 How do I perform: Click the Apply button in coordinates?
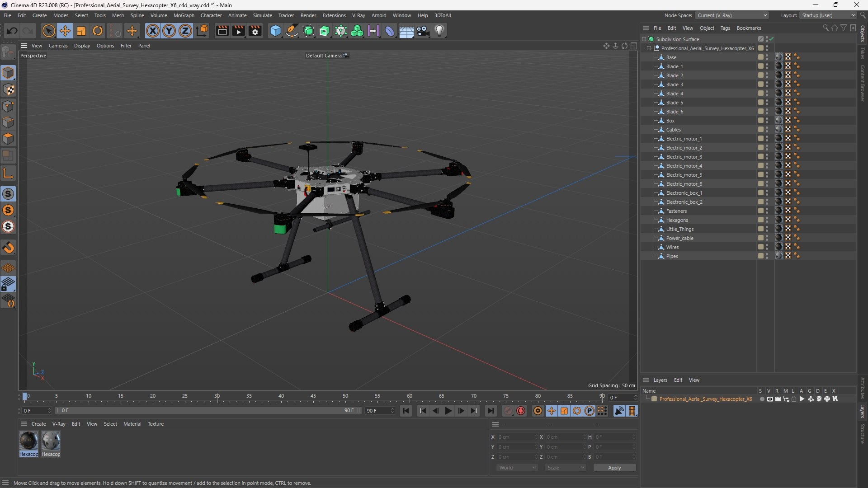click(x=614, y=468)
